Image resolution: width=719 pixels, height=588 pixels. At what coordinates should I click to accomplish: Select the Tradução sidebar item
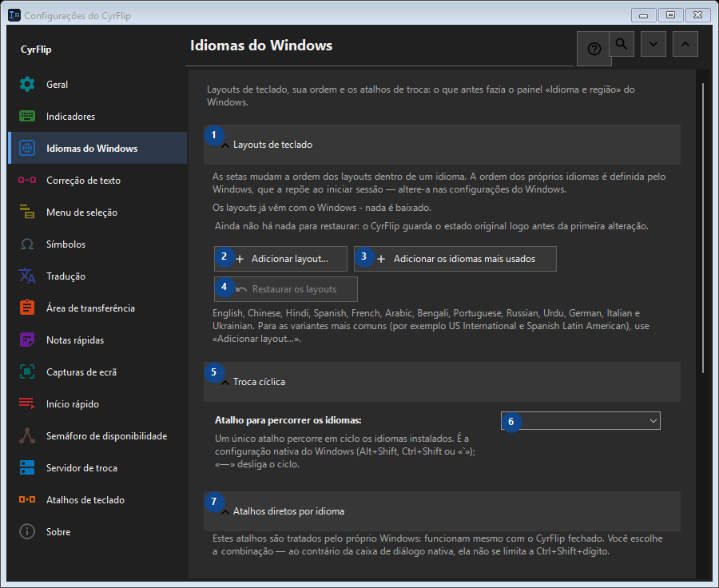[97, 276]
